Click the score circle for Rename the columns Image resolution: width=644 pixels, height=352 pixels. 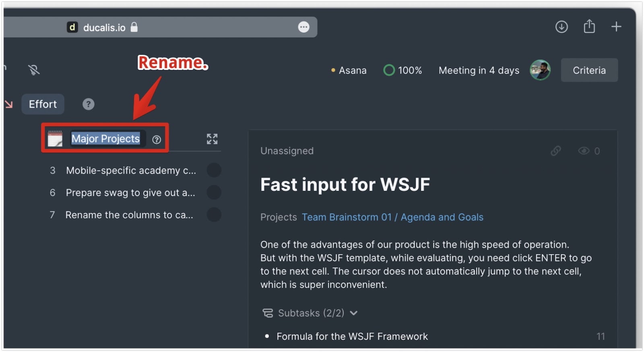[214, 215]
